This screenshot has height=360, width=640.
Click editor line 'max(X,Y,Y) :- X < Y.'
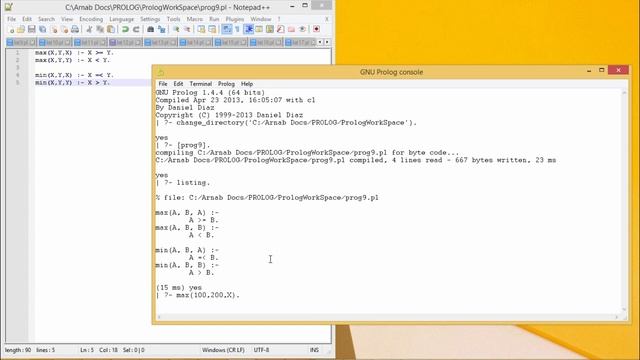73,60
